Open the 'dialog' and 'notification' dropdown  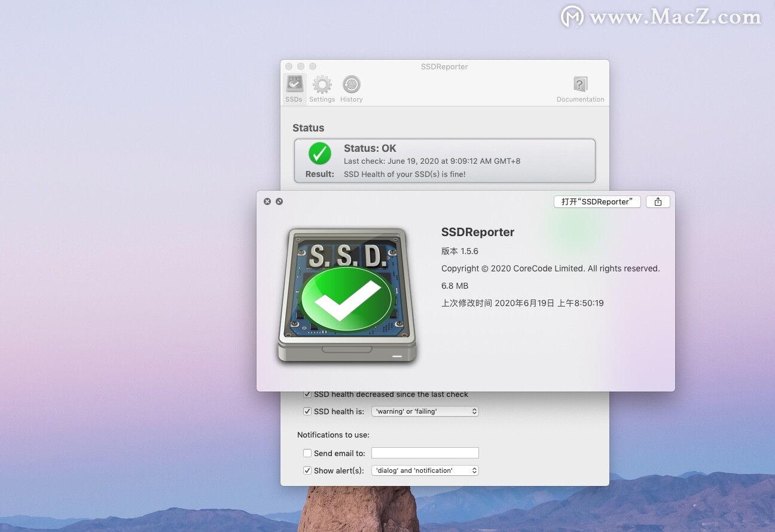[425, 470]
